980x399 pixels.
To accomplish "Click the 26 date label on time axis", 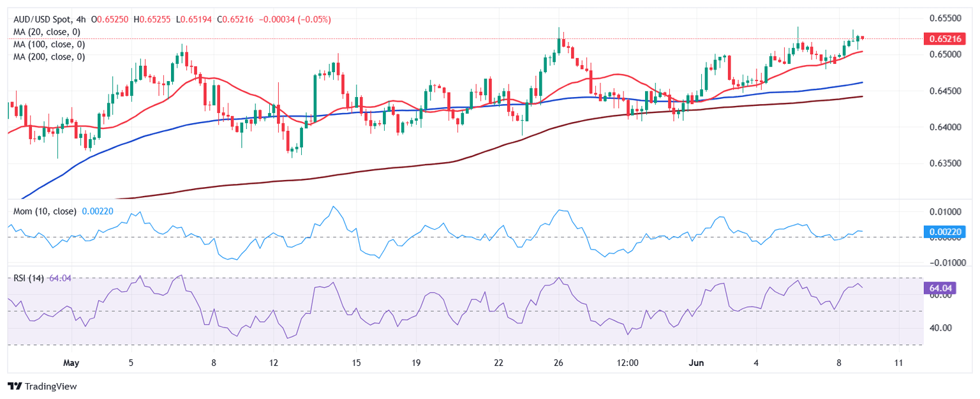I will 558,363.
